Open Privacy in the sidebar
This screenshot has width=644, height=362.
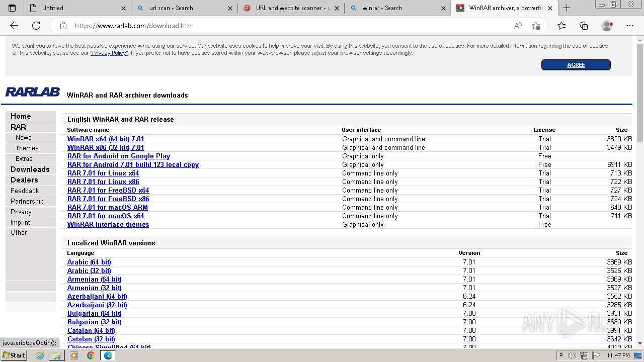tap(31, 212)
